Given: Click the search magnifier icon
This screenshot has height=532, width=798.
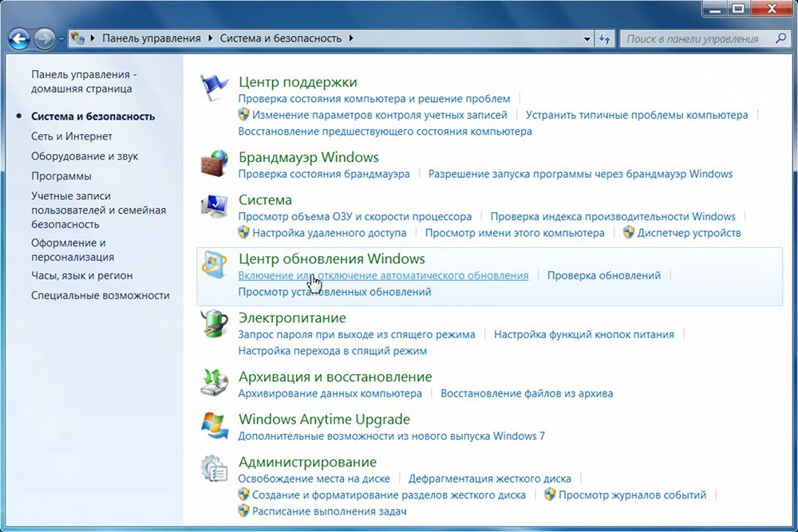Looking at the screenshot, I should (x=781, y=38).
